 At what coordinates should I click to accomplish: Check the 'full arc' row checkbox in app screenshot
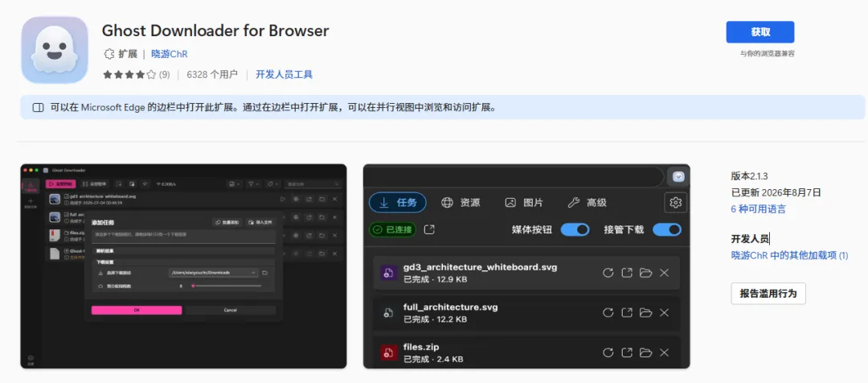coord(67,214)
